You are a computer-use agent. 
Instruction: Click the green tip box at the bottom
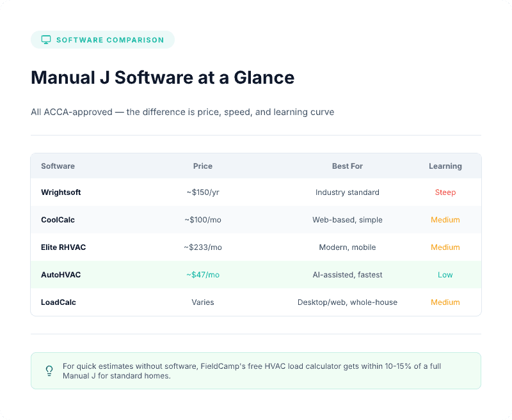pos(256,371)
